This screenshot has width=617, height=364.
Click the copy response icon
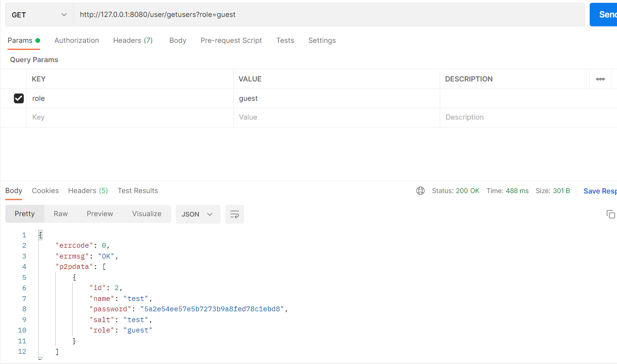(610, 214)
